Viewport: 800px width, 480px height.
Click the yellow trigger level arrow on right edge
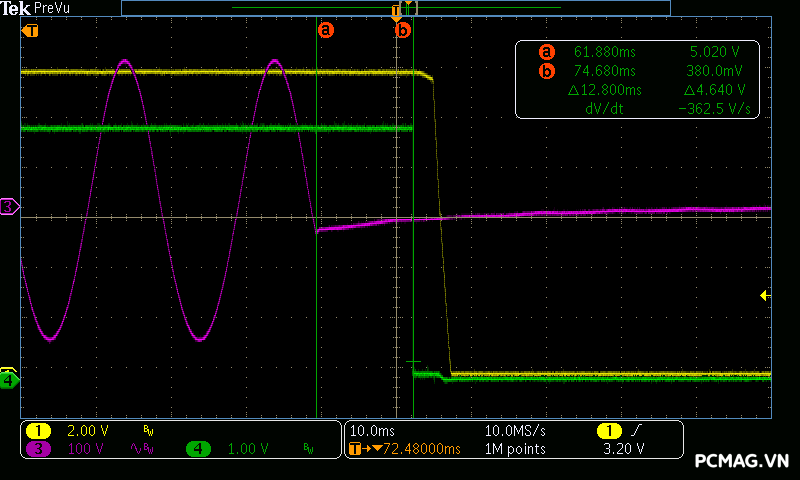tap(765, 295)
